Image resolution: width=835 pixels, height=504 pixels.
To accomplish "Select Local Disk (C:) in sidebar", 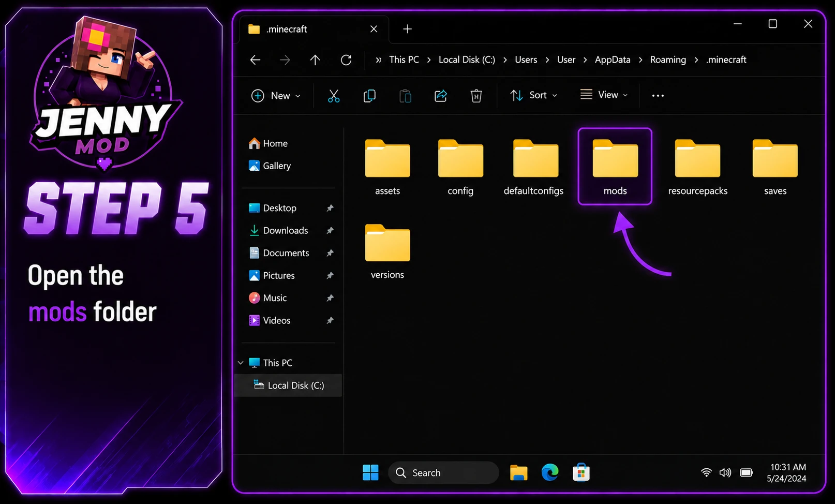I will (289, 386).
